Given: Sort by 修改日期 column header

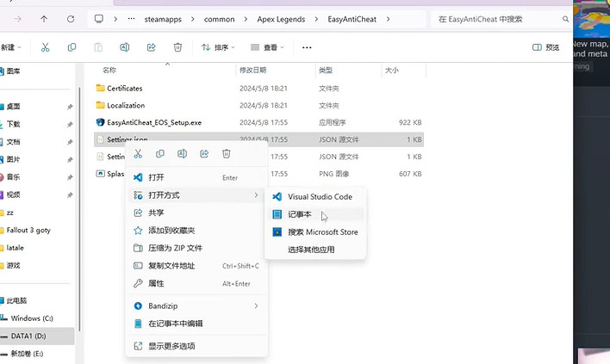Looking at the screenshot, I should [252, 71].
